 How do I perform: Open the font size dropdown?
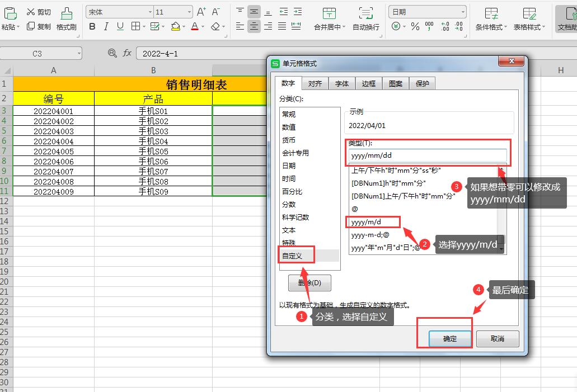(189, 12)
